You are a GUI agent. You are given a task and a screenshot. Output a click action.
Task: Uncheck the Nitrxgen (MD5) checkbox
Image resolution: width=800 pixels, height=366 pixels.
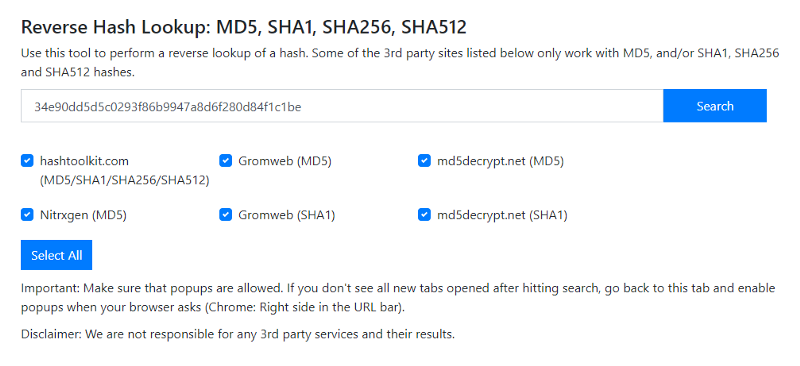pos(27,215)
